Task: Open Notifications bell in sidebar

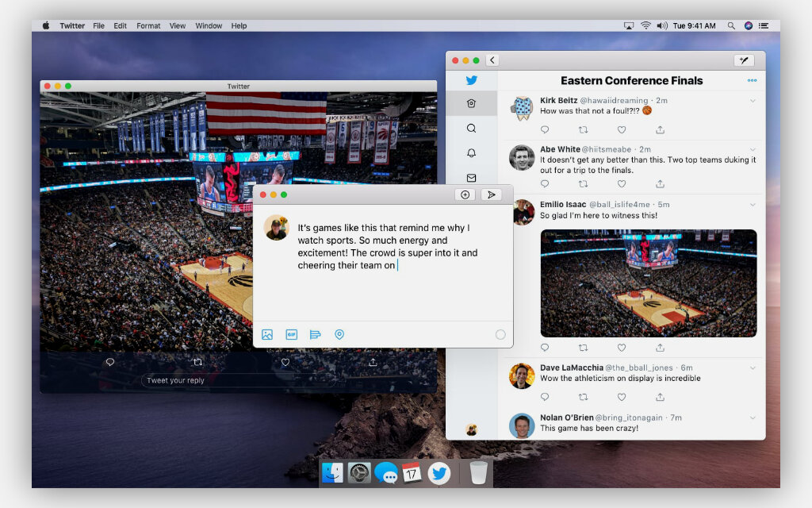Action: click(471, 153)
